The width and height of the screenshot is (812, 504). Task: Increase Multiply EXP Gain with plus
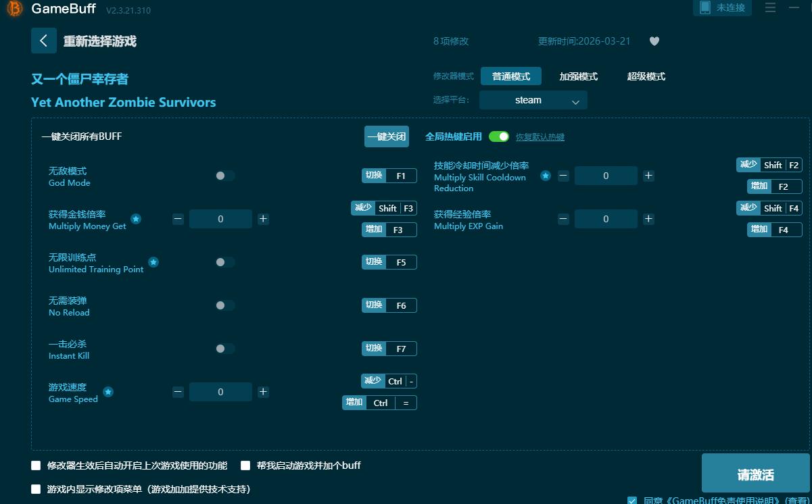coord(648,219)
